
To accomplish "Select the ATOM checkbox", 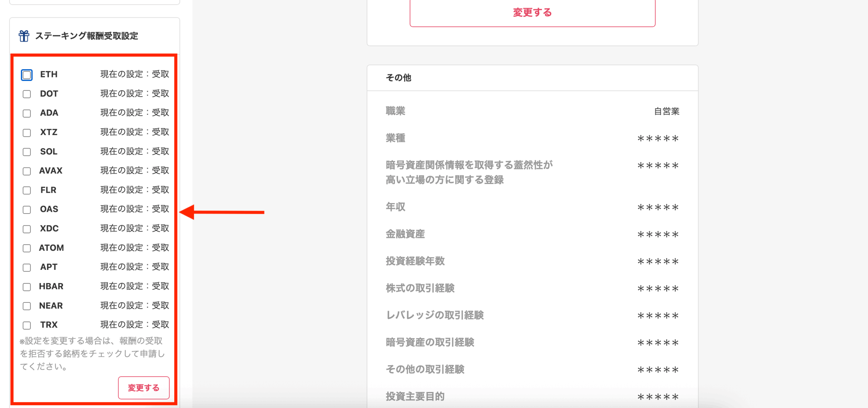I will (27, 248).
